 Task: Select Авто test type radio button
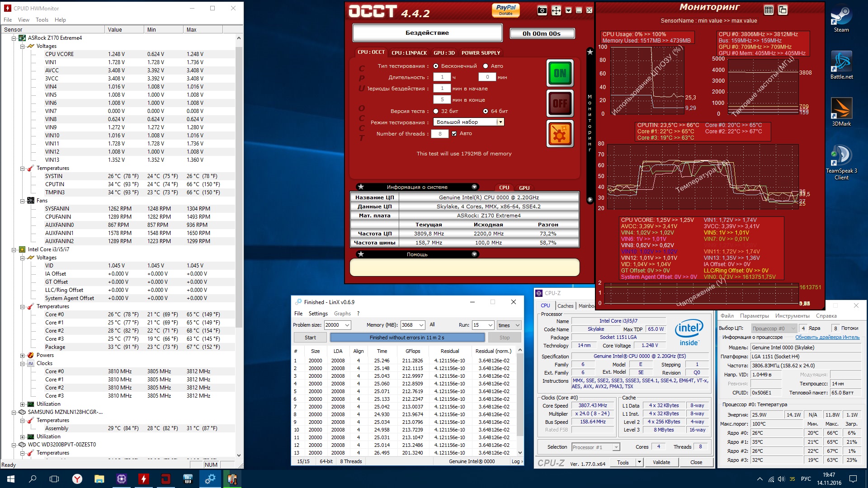tap(486, 66)
